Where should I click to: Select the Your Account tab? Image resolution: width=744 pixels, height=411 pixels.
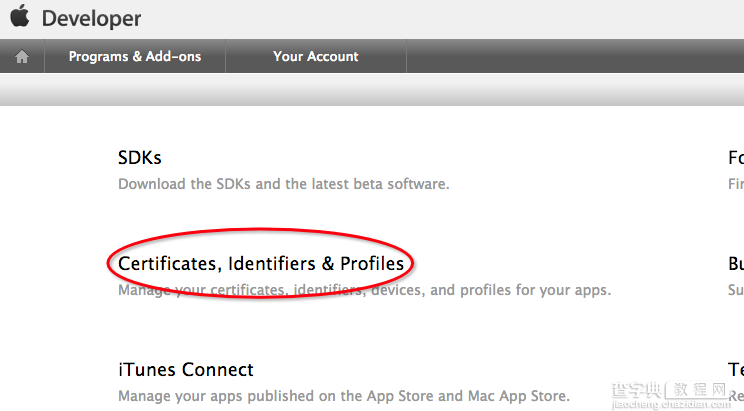316,56
